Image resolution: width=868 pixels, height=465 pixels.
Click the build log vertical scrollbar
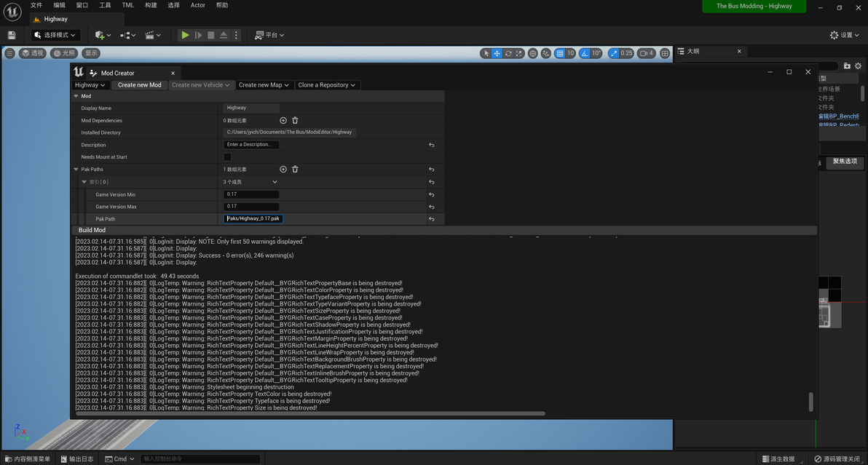[811, 402]
